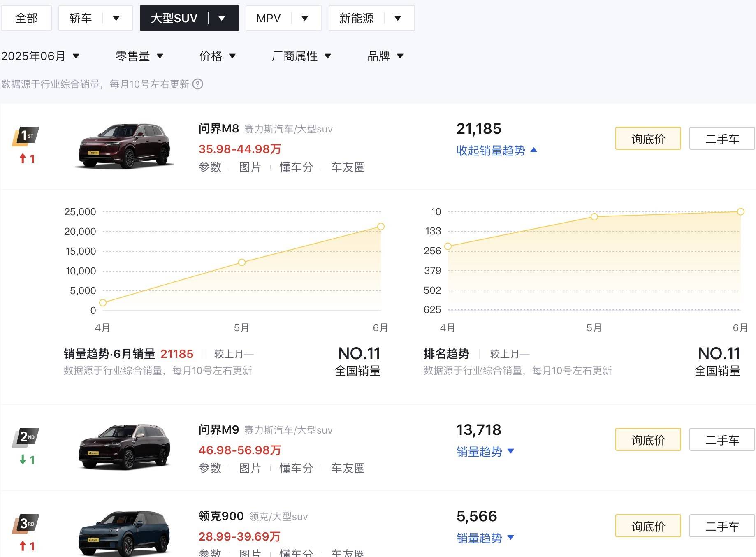Click 二手车 button for 问界M8
The image size is (756, 557).
[x=722, y=139]
